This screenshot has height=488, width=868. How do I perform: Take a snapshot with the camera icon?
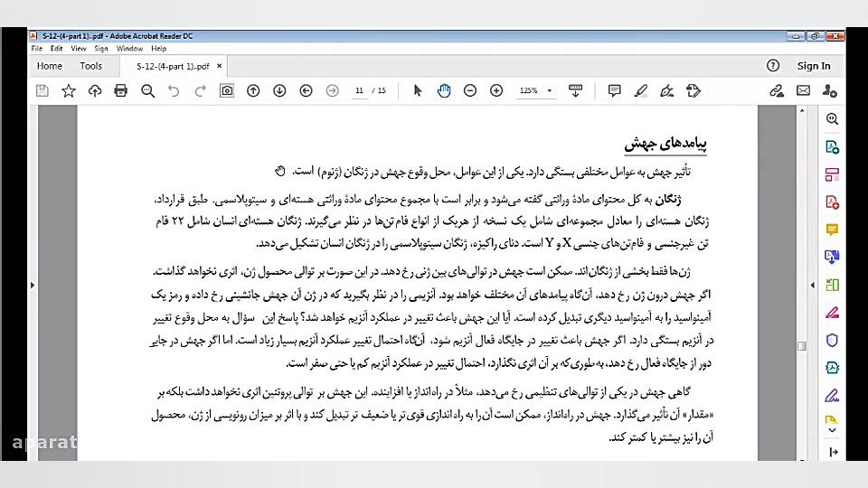click(x=227, y=90)
